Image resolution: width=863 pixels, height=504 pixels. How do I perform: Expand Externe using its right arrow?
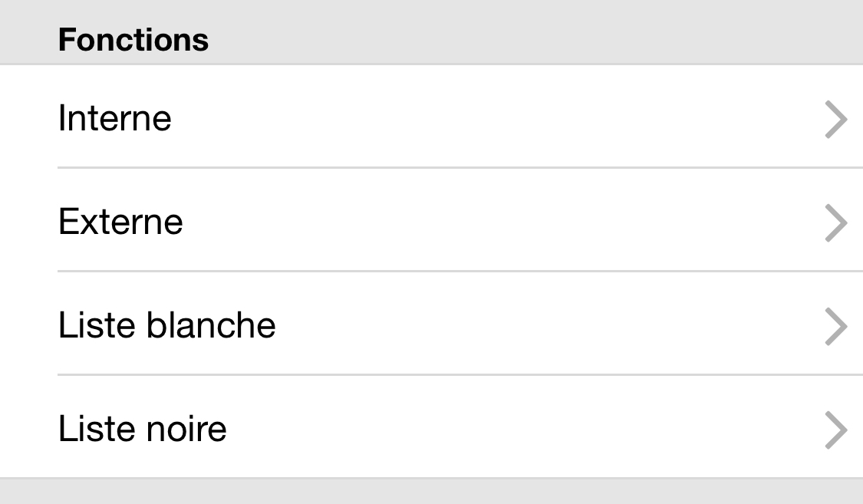pyautogui.click(x=835, y=223)
